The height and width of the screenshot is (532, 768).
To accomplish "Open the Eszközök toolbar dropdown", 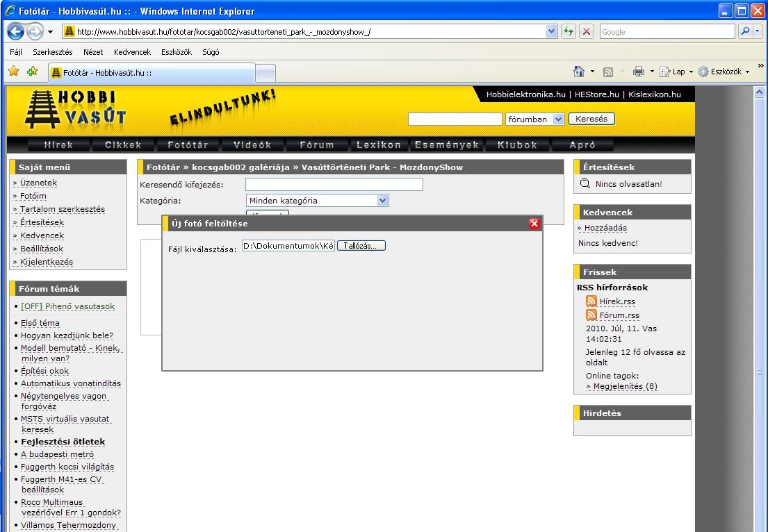I will [x=724, y=72].
